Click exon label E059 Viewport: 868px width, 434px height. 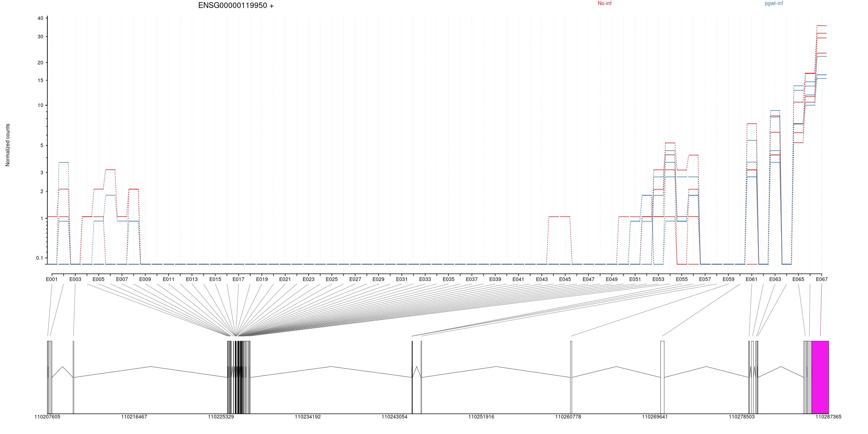728,279
